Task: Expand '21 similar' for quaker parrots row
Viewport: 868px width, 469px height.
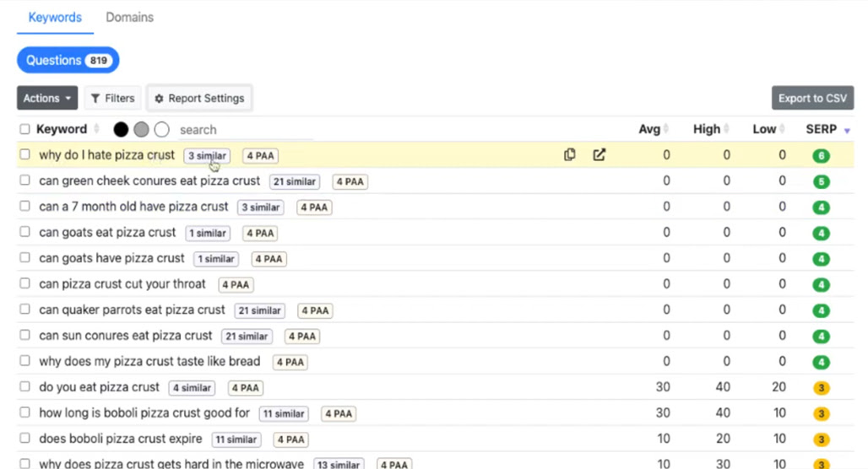Action: click(x=259, y=310)
